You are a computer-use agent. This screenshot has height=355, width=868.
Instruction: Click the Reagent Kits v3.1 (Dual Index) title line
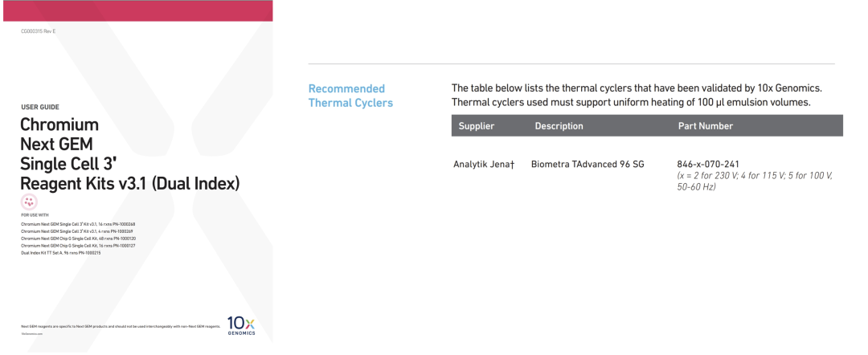130,183
